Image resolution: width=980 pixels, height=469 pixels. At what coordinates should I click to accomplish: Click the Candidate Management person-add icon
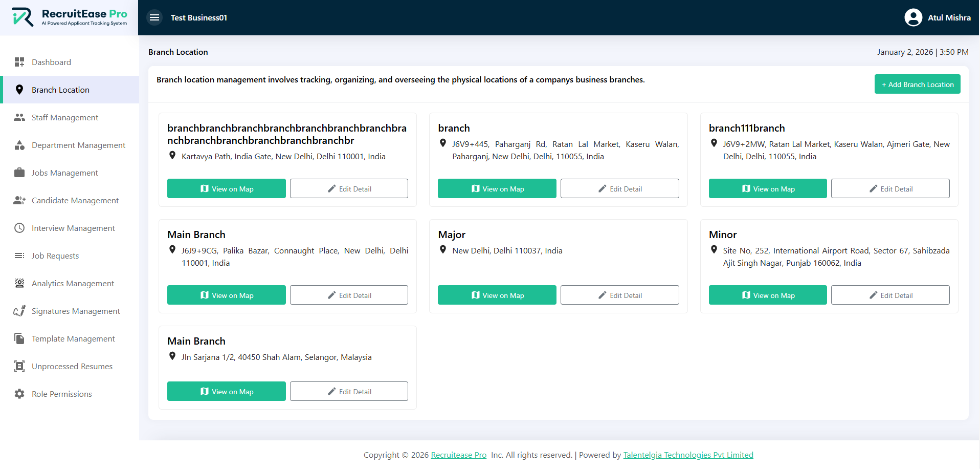click(x=19, y=200)
